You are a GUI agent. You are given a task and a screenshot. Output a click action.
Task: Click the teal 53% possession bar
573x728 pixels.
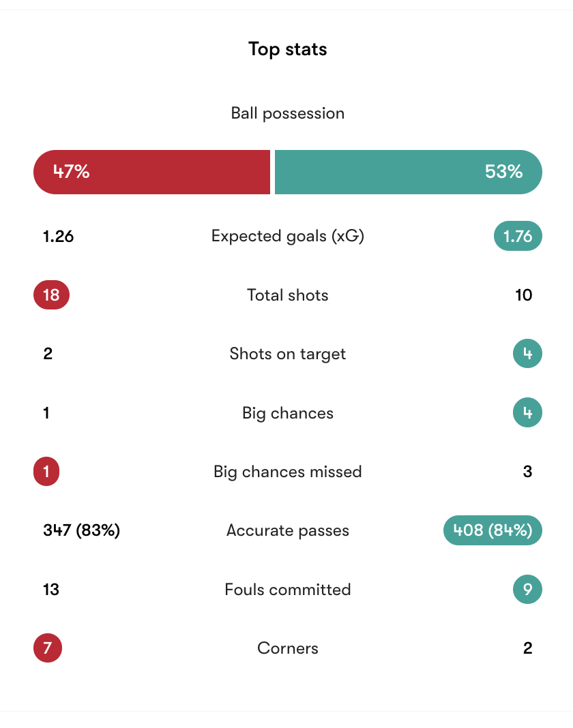(408, 172)
